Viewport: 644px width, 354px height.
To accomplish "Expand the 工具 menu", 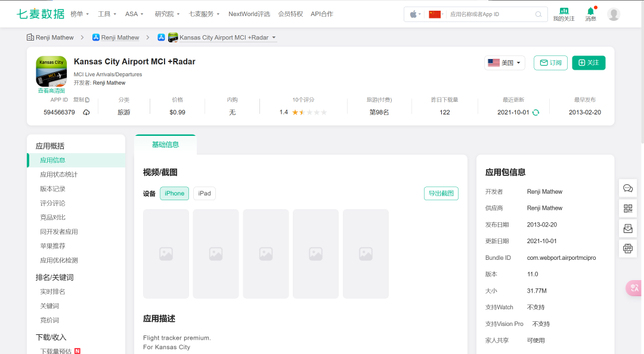I will click(107, 14).
